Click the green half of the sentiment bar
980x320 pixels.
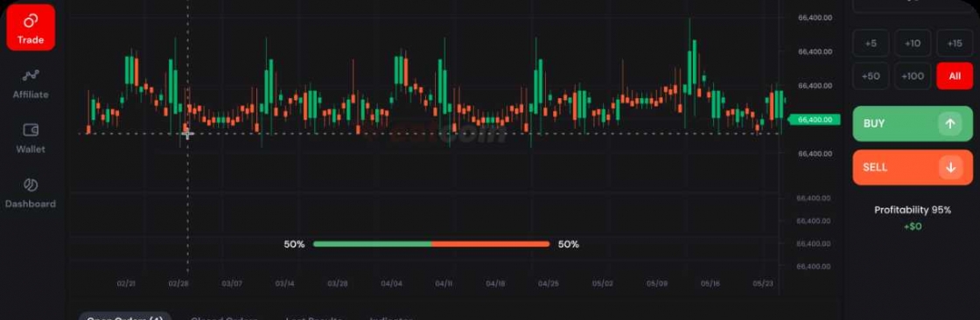tap(372, 244)
